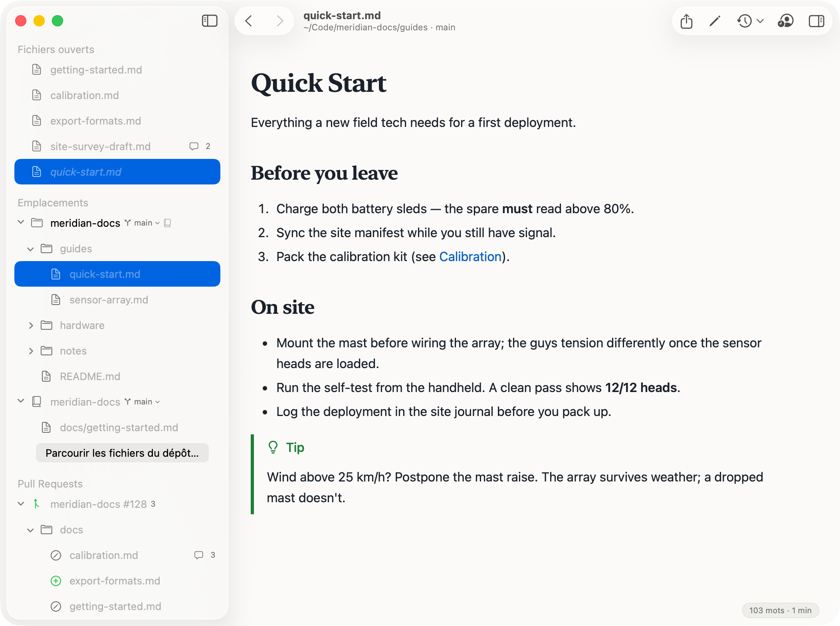Go back with the left arrow
840x626 pixels.
point(249,21)
